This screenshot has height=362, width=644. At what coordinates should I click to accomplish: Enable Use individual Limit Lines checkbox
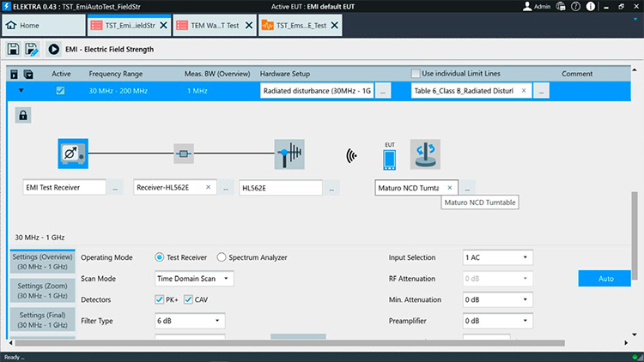coord(416,74)
